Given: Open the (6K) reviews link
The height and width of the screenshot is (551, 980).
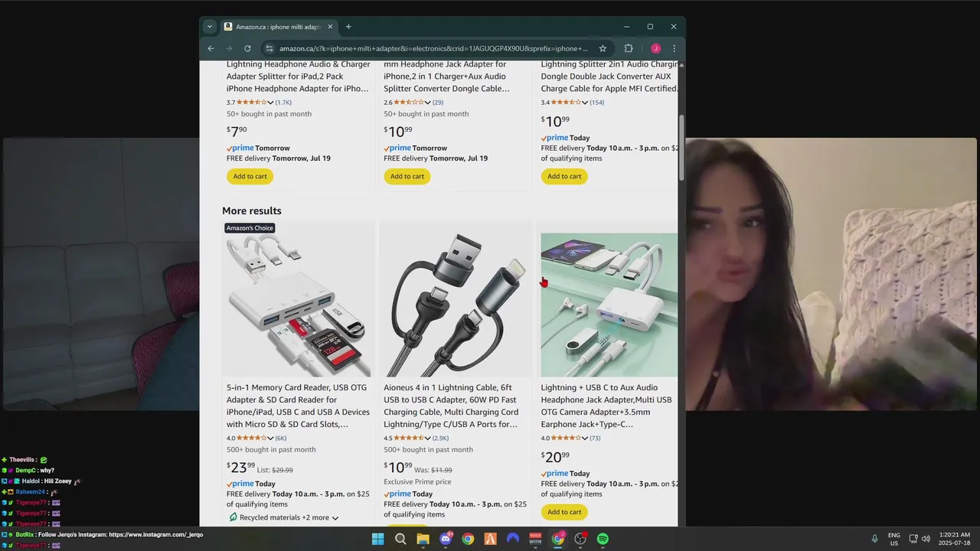Looking at the screenshot, I should 281,439.
